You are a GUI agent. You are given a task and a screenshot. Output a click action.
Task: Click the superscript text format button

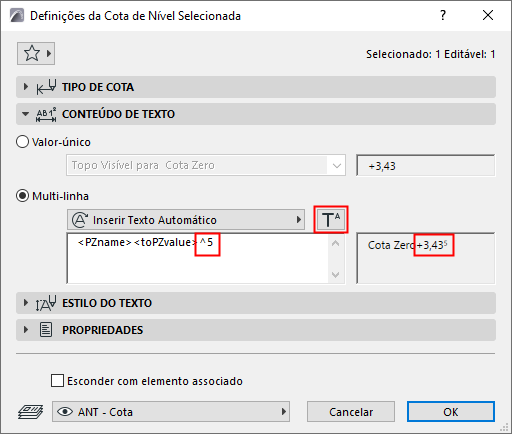[331, 220]
